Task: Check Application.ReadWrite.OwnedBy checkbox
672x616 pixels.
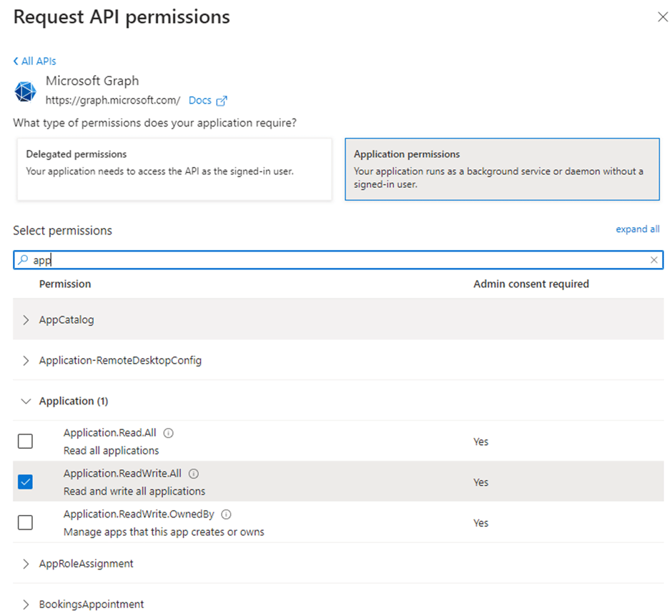Action: coord(25,522)
